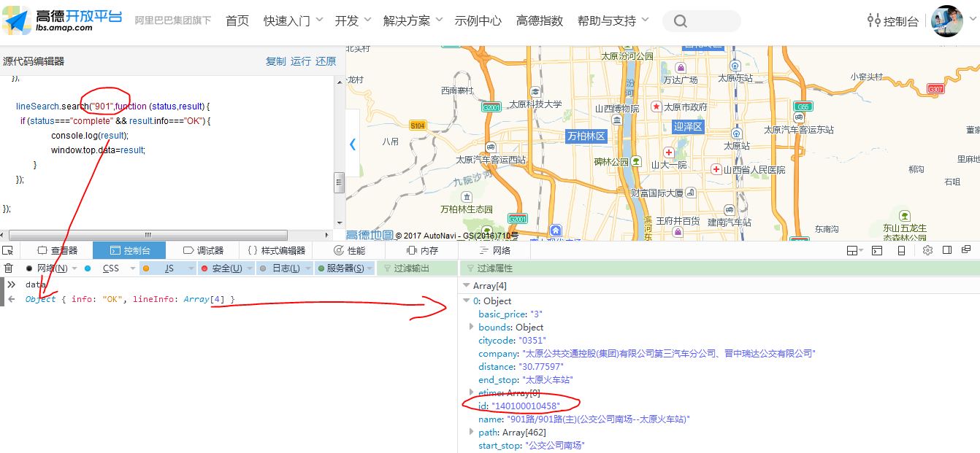Open the 性能 performance tab
This screenshot has height=453, width=980.
(349, 250)
